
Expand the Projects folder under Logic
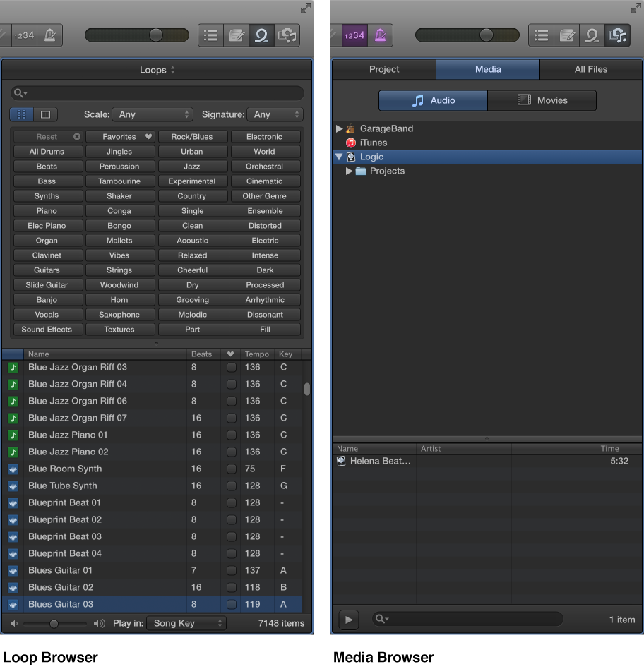(x=349, y=171)
